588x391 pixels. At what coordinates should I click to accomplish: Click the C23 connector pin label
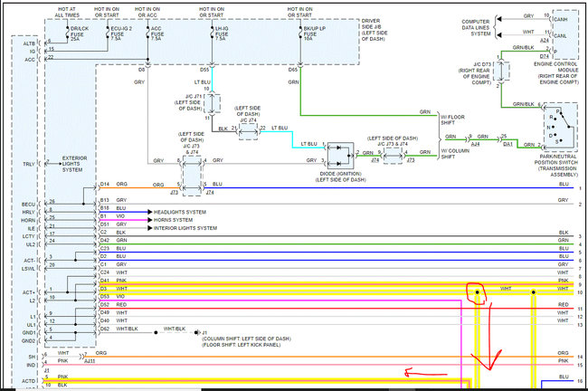point(105,248)
